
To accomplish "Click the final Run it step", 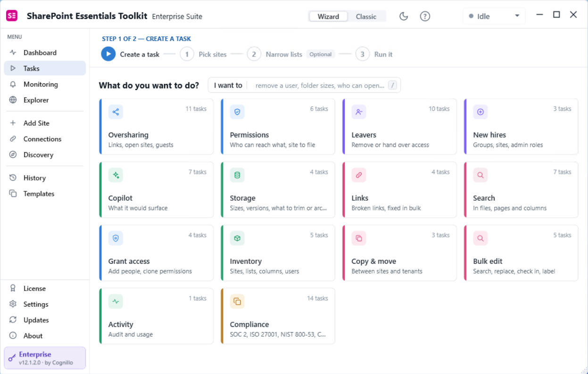I will pyautogui.click(x=374, y=54).
